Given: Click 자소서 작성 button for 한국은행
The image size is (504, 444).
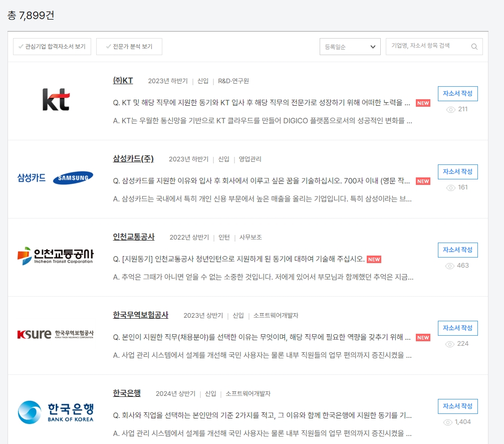Looking at the screenshot, I should pos(458,406).
